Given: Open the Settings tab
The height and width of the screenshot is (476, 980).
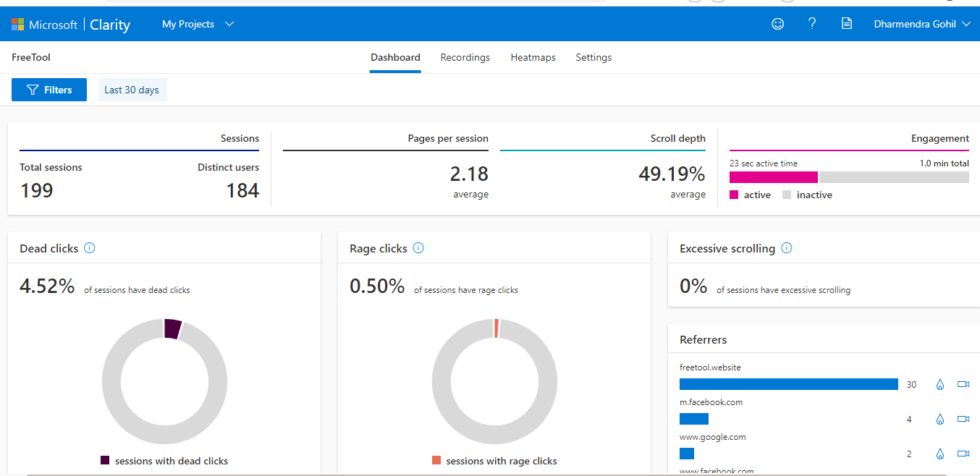Looking at the screenshot, I should [593, 57].
